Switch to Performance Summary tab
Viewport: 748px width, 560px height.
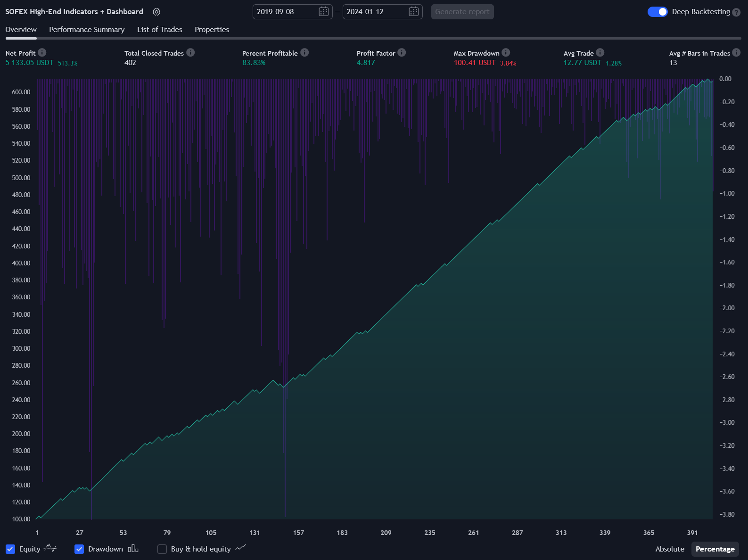coord(87,30)
